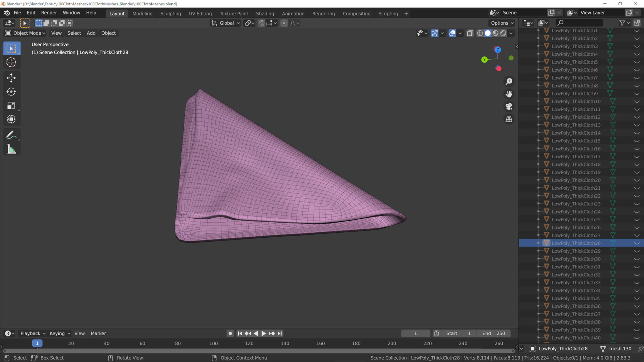Activate the Rotate tool
The width and height of the screenshot is (644, 362).
click(11, 92)
